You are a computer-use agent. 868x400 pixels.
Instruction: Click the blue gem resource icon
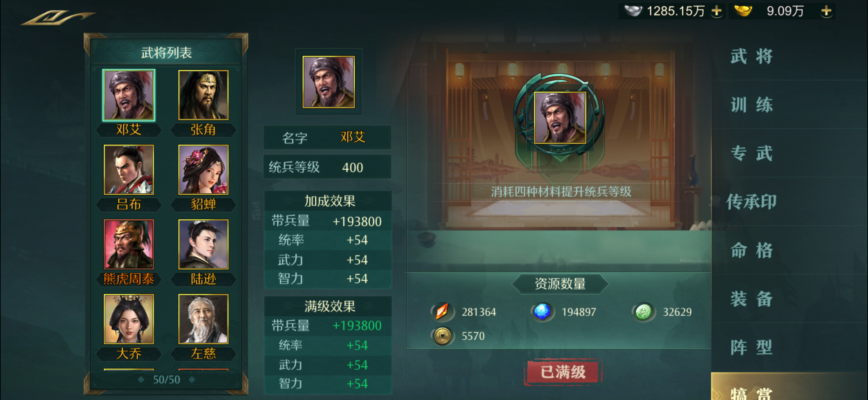pos(542,312)
